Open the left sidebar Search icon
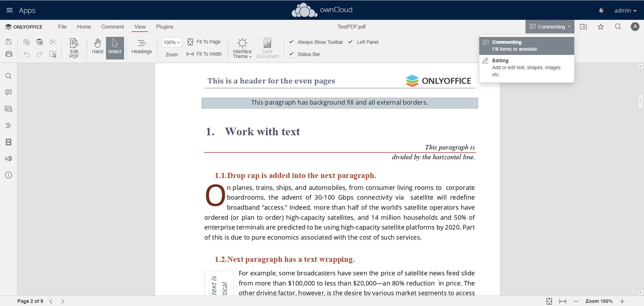 (x=9, y=76)
